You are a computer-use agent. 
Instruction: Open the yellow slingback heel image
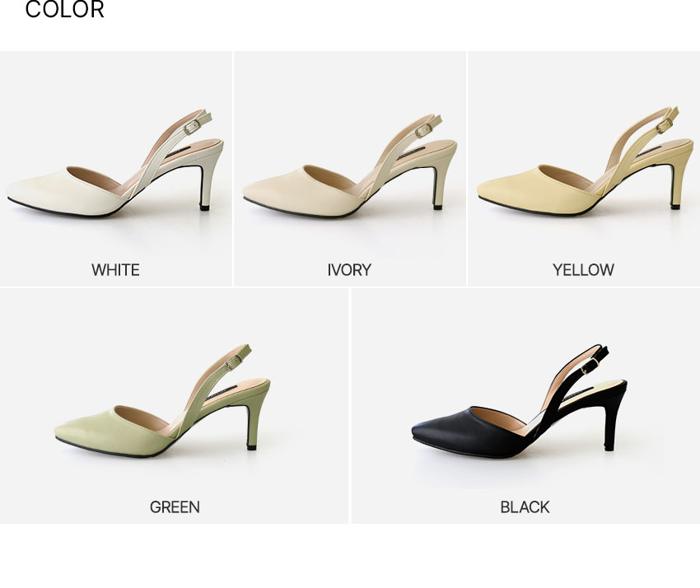pos(585,161)
